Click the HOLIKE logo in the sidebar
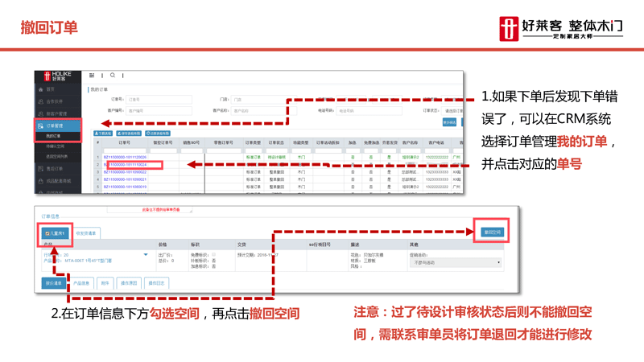Screen dimensions: 644x362 [x=58, y=76]
